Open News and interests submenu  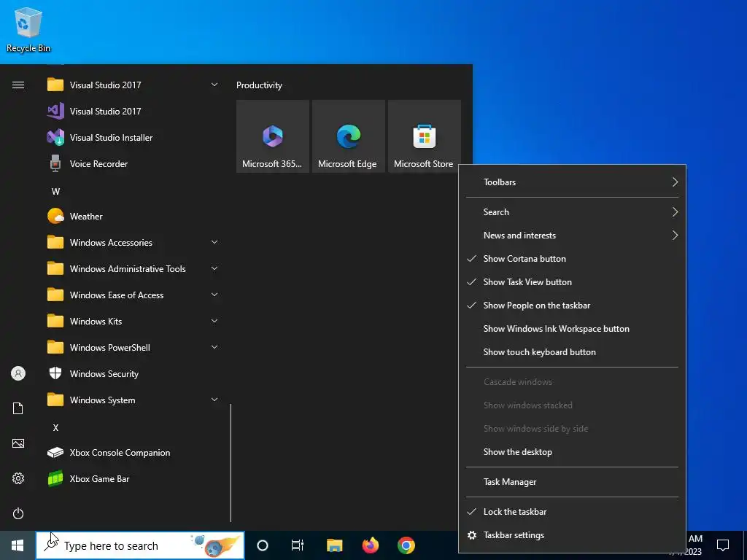[x=572, y=236]
